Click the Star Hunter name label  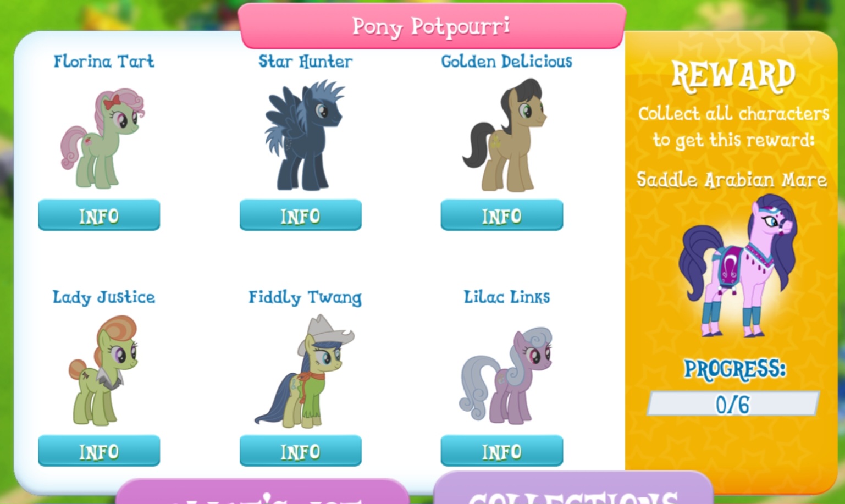(305, 61)
